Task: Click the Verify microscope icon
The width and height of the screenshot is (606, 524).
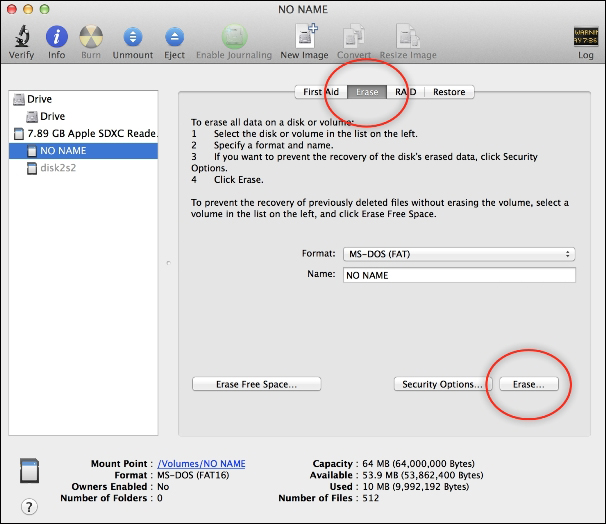Action: coord(22,36)
